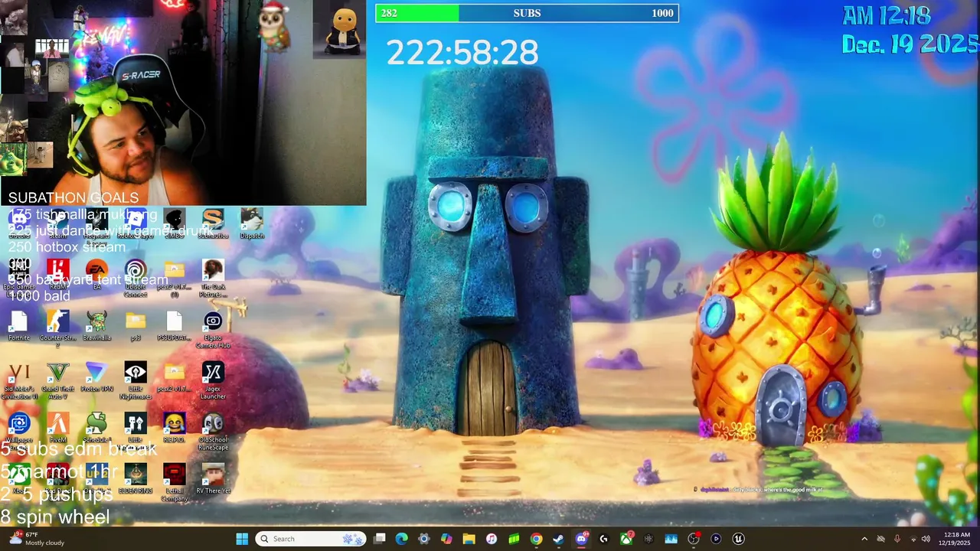Open the volume speaker tray icon
Image resolution: width=980 pixels, height=551 pixels.
coord(926,539)
